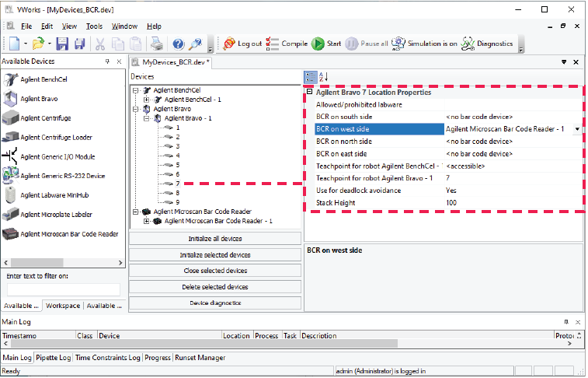Open the View menu
This screenshot has height=378, width=588.
tap(69, 26)
